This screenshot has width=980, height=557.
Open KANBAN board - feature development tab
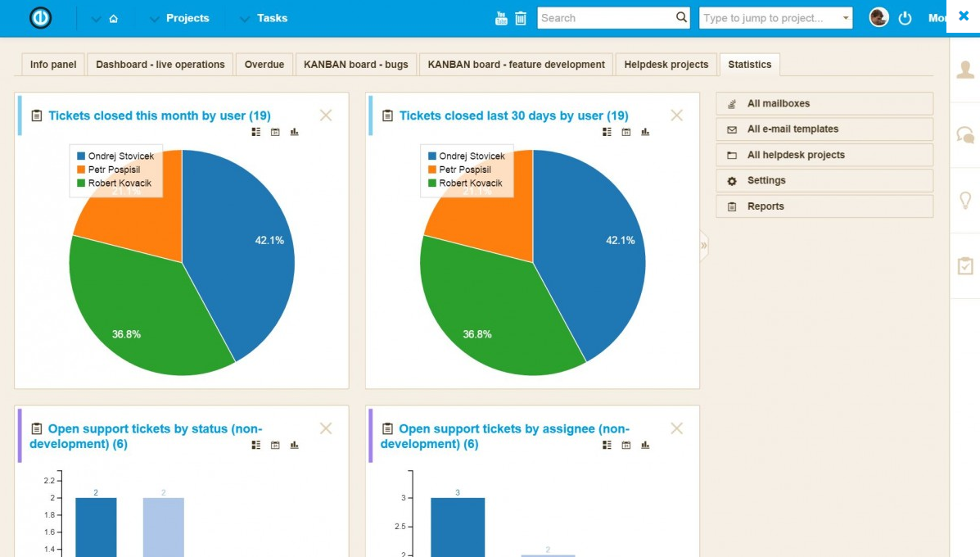point(517,65)
